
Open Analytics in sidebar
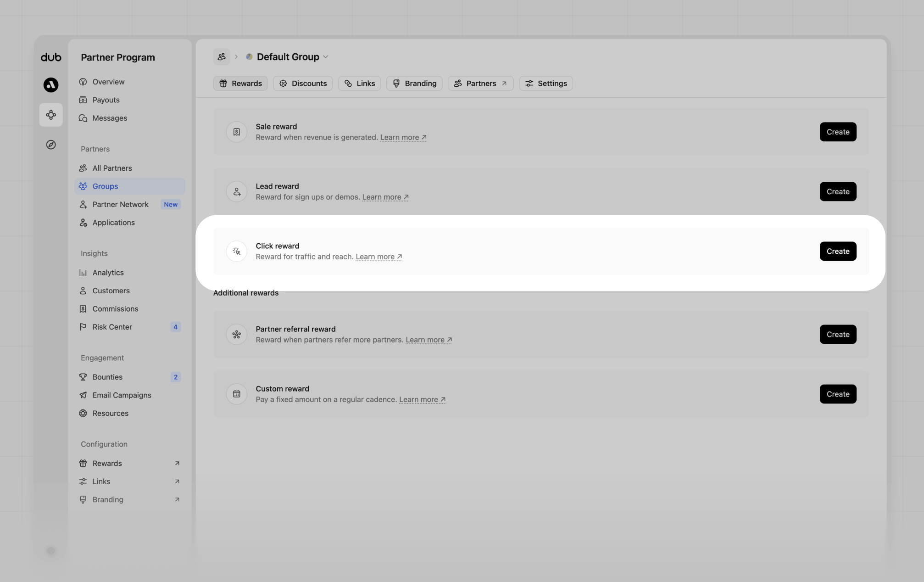click(x=130, y=272)
